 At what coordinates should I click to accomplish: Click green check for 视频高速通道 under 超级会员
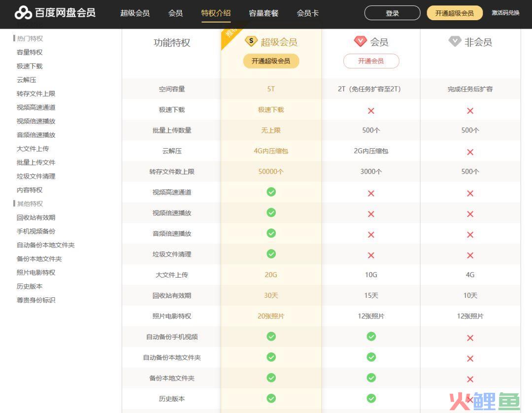(271, 192)
